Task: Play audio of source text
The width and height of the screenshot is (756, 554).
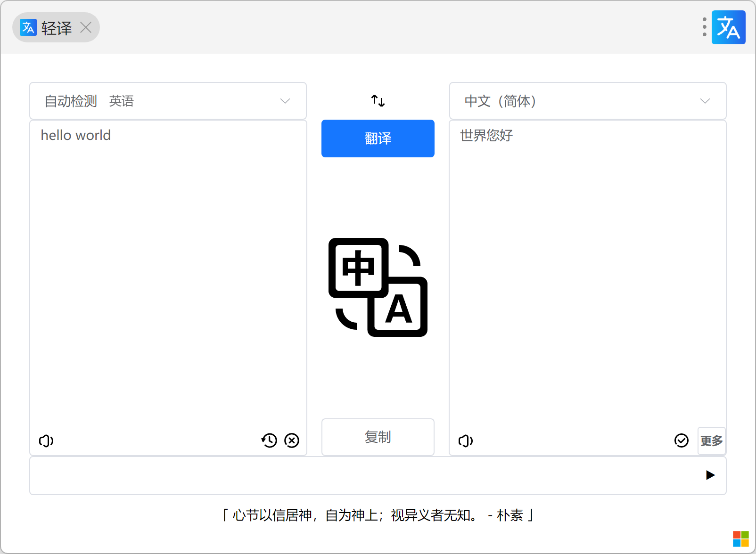Action: 46,441
